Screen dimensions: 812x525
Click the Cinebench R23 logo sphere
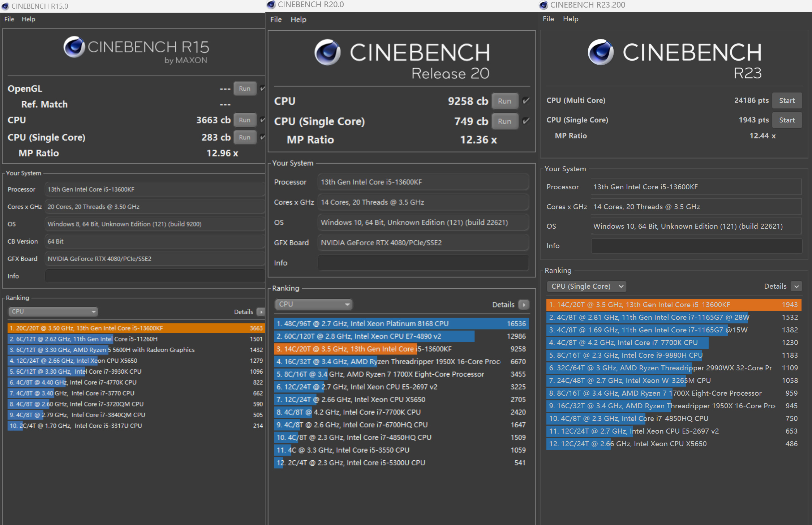[x=601, y=52]
